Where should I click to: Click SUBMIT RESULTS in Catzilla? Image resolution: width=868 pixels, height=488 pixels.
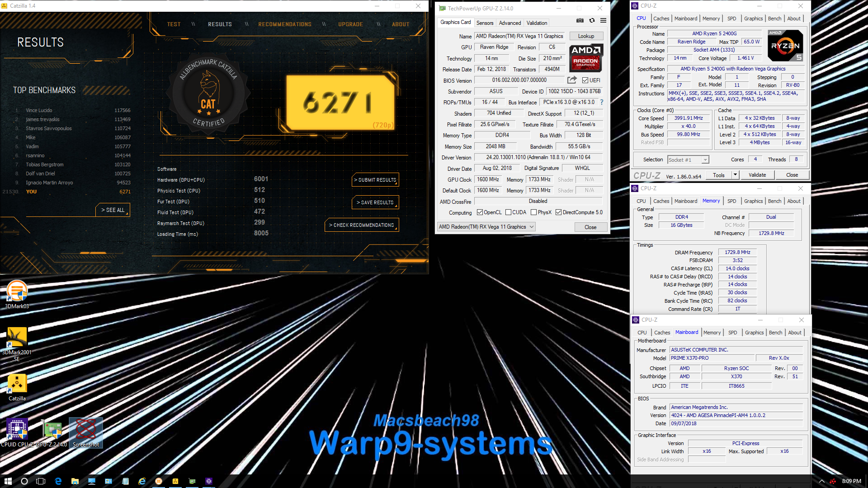click(375, 180)
